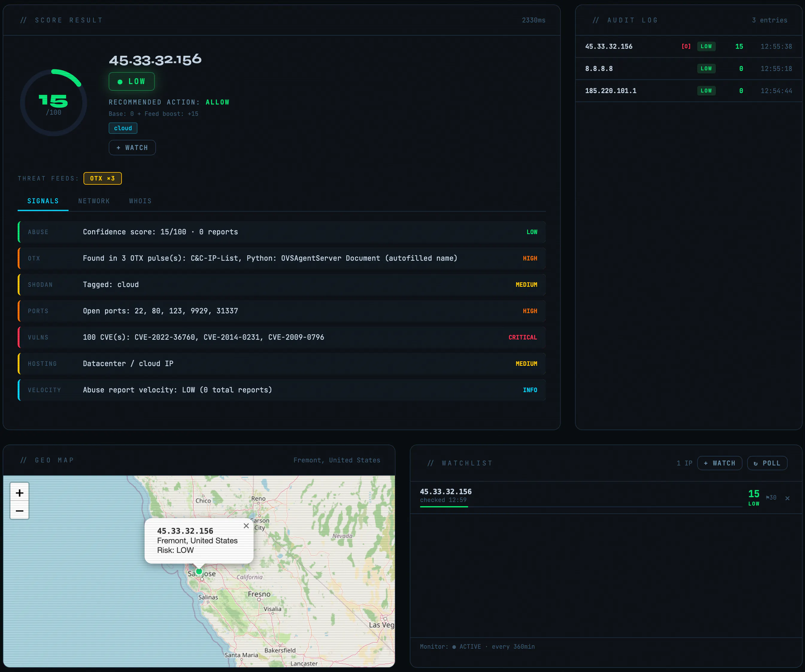Click the flag 30 threshold icon in watchlist
This screenshot has width=805, height=672.
click(x=771, y=497)
